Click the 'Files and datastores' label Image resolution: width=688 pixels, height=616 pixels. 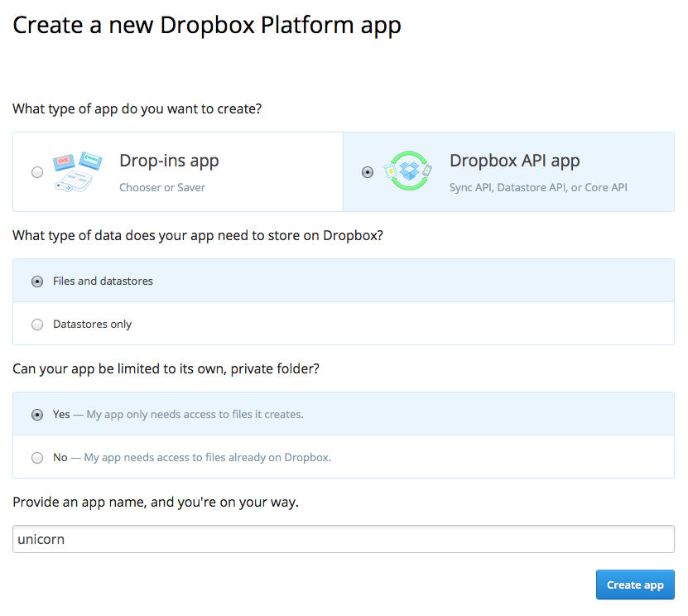tap(103, 281)
